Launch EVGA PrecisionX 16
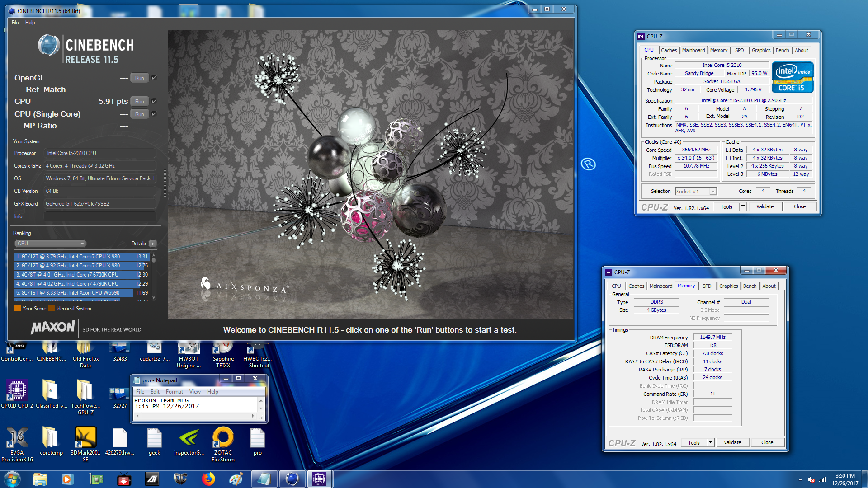 click(x=17, y=444)
